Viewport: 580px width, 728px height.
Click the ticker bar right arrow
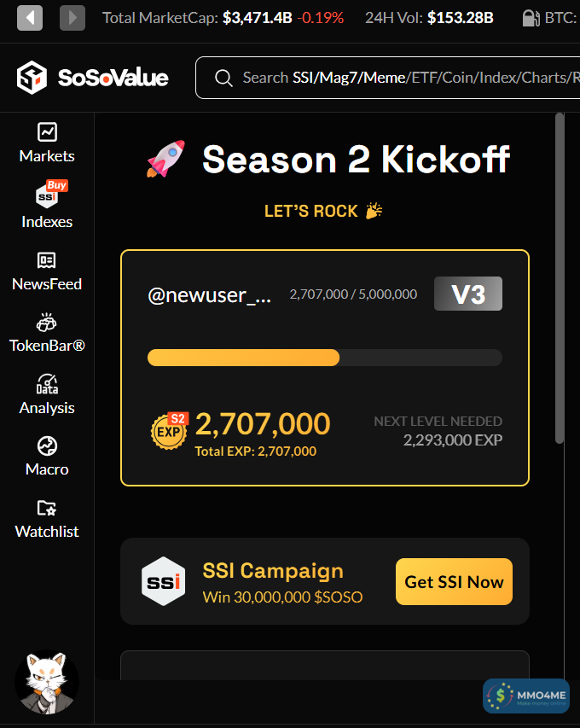72,17
